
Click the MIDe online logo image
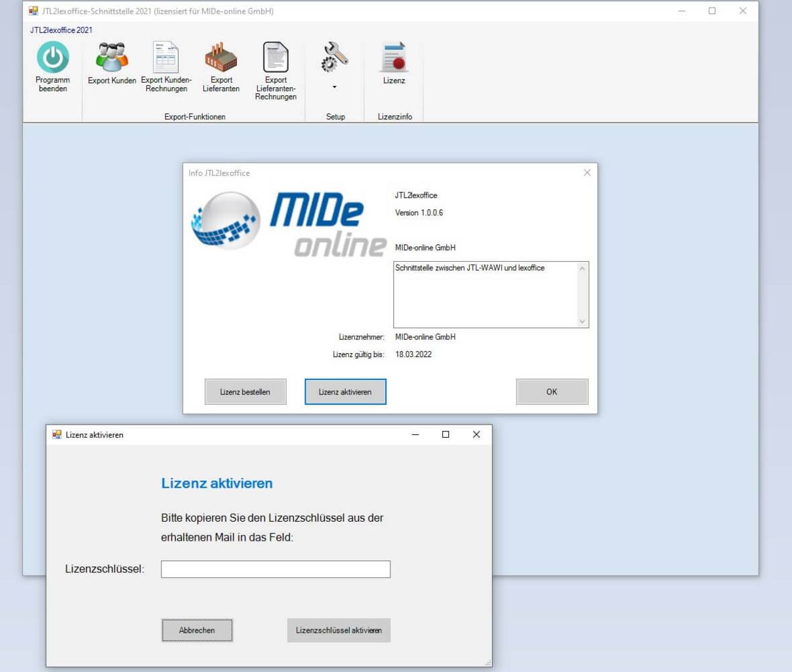coord(289,223)
